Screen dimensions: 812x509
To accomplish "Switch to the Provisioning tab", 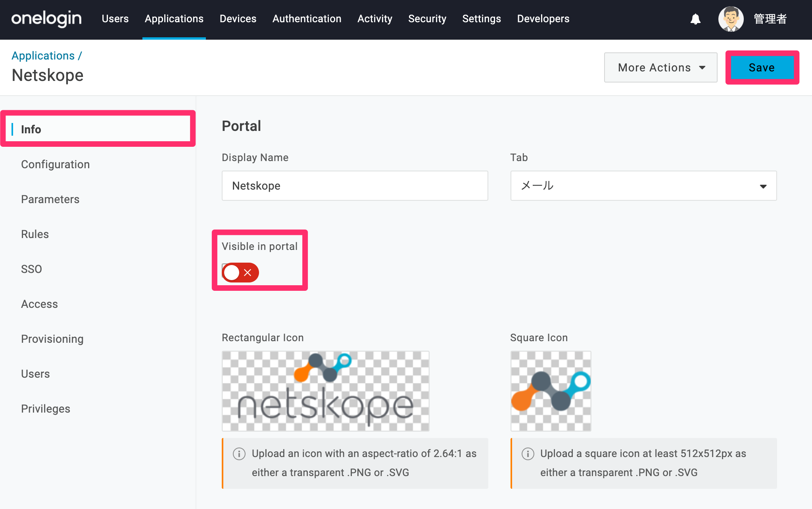I will pyautogui.click(x=52, y=339).
